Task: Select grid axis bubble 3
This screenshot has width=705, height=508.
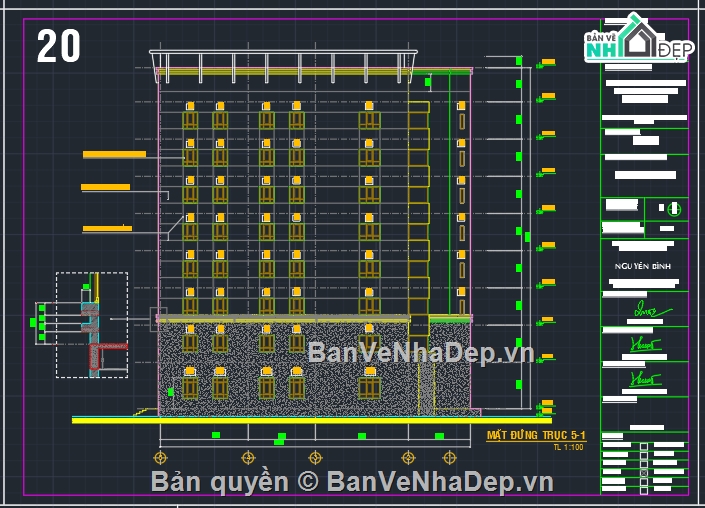Action: click(x=316, y=458)
